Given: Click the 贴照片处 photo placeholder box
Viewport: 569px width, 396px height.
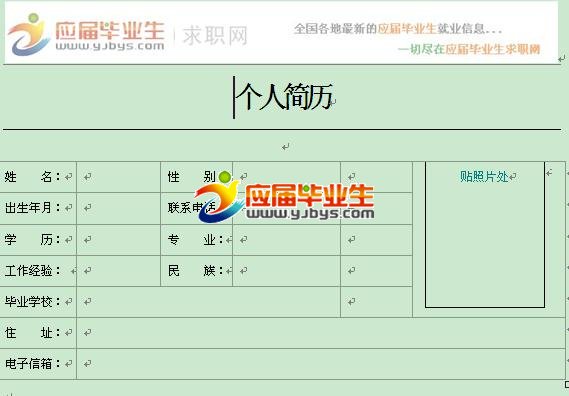Looking at the screenshot, I should pyautogui.click(x=485, y=234).
